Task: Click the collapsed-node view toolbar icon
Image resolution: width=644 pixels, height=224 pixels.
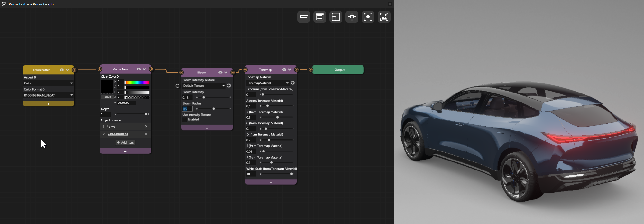Action: tap(303, 17)
